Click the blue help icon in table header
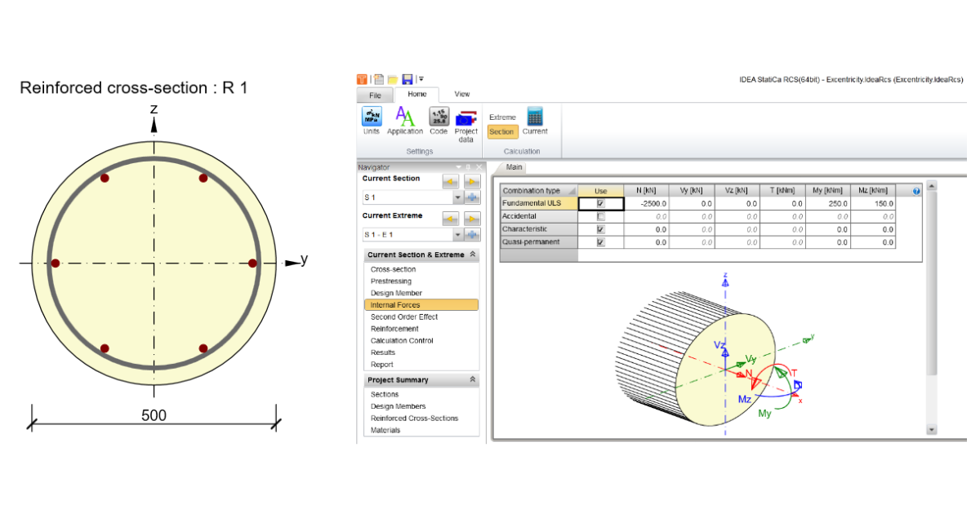Screen dimensions: 980x514 tap(916, 191)
